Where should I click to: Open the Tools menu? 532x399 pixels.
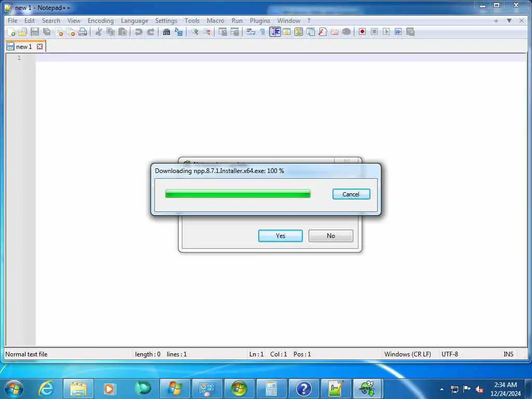(192, 21)
